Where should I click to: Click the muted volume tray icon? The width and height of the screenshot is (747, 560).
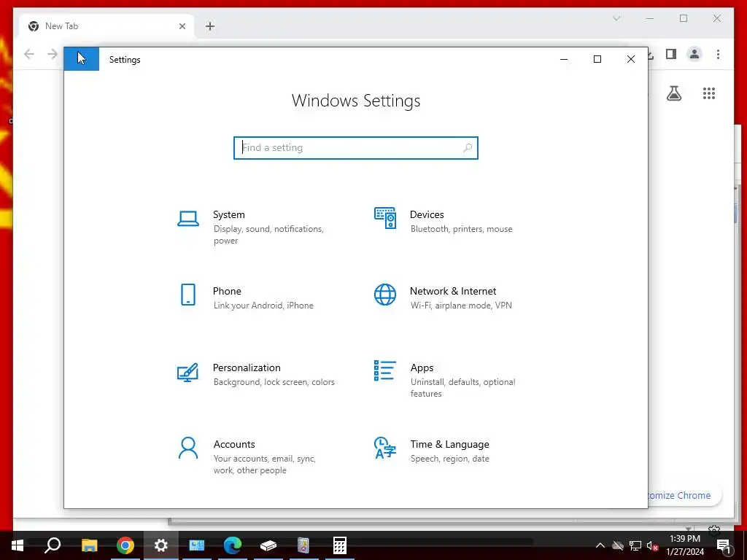coord(652,545)
